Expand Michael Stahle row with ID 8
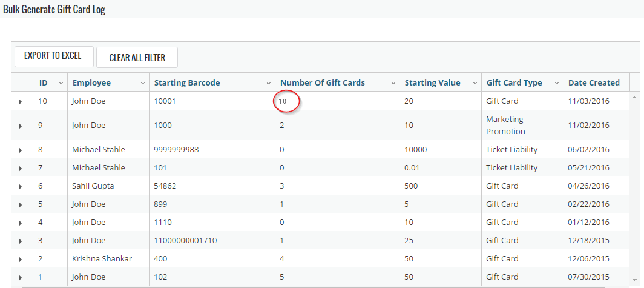The height and width of the screenshot is (288, 644). [x=21, y=150]
